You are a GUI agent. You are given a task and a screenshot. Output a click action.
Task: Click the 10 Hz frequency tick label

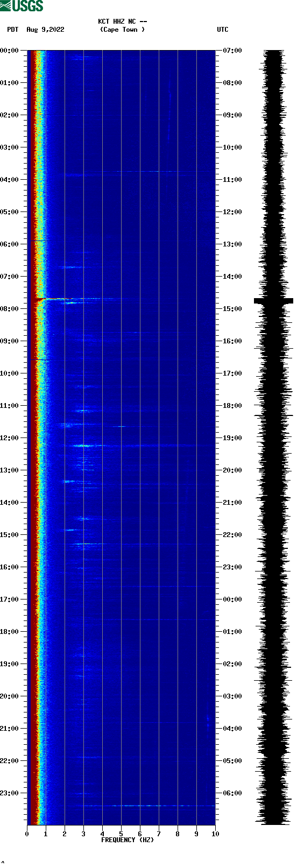215,834
